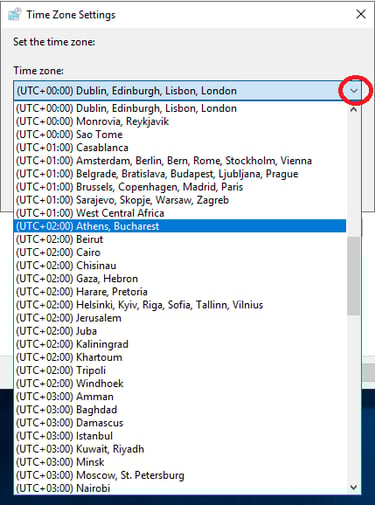Viewport: 375px width, 505px height.
Task: Choose (UTC+02:00) Cairo from list
Action: click(x=180, y=252)
